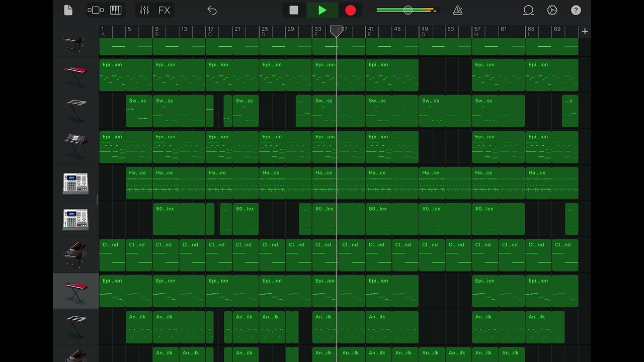Select the 80...lex region starting at bar 57
Screen dimensions: 644x362
pyautogui.click(x=499, y=219)
